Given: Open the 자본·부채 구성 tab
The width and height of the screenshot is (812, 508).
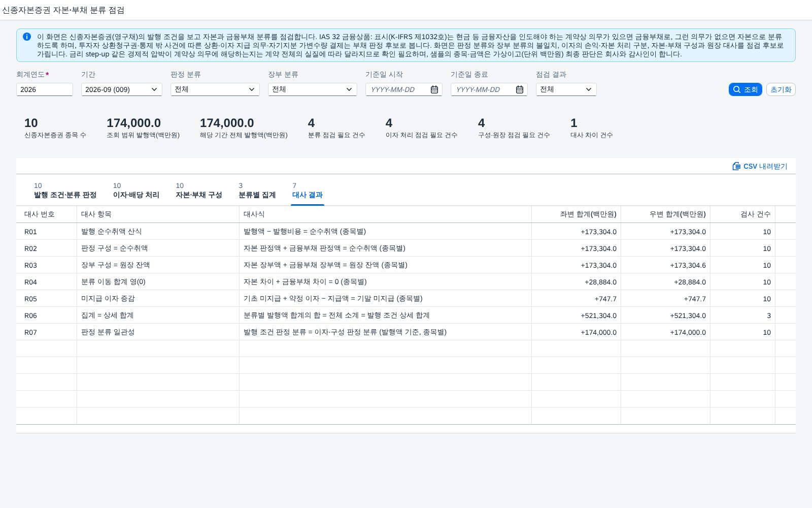Looking at the screenshot, I should click(199, 190).
